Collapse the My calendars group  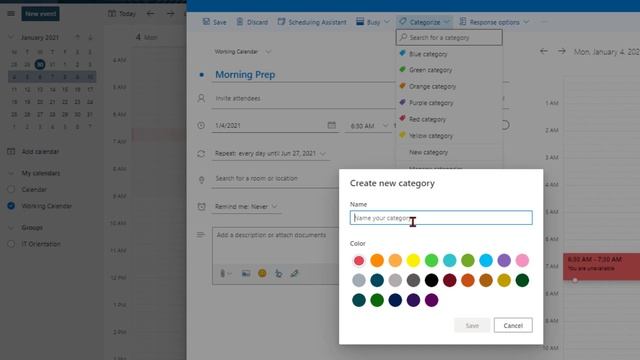[x=11, y=173]
